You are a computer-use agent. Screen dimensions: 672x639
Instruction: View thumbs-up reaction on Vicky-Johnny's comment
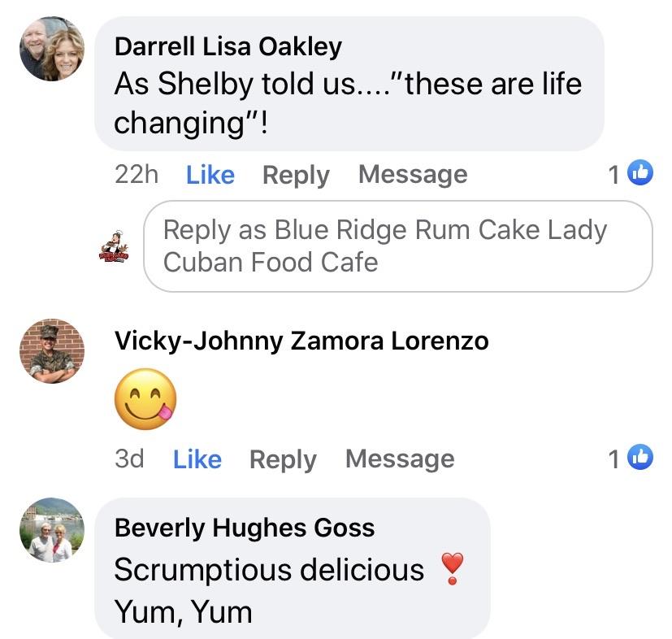pos(631,458)
